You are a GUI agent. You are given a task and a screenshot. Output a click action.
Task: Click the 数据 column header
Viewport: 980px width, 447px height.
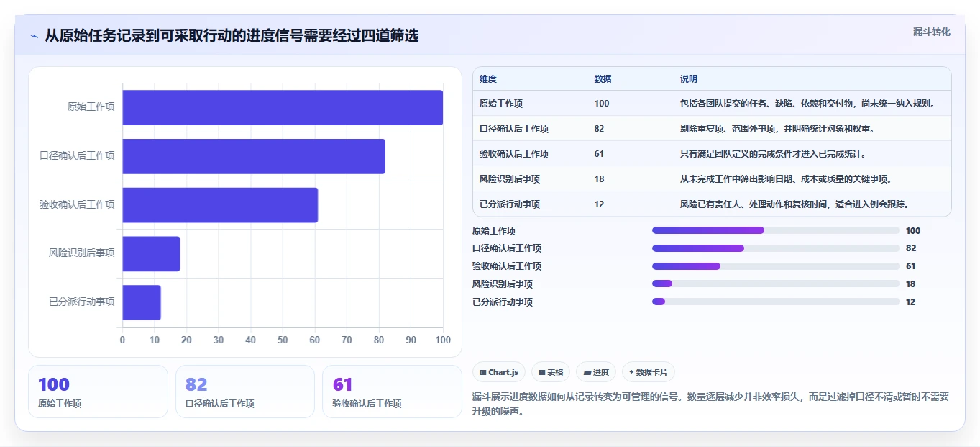coord(603,79)
